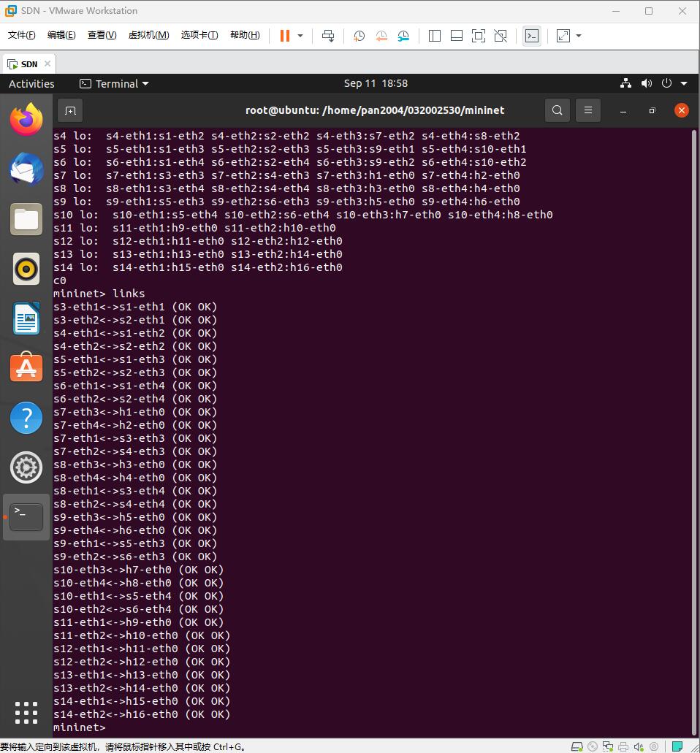Open the Ubuntu Activities overview
The height and width of the screenshot is (753, 700).
coord(31,83)
